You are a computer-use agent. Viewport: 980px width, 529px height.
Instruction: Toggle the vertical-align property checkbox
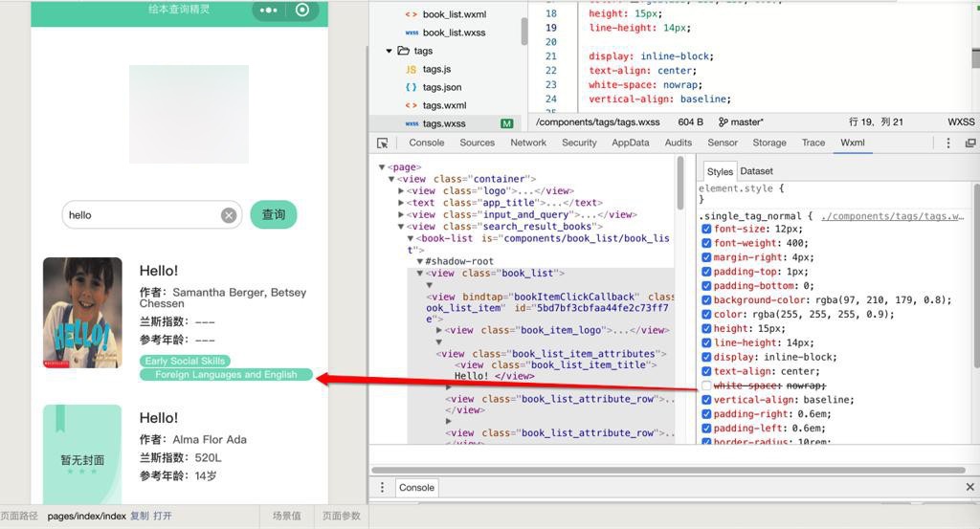pyautogui.click(x=706, y=400)
